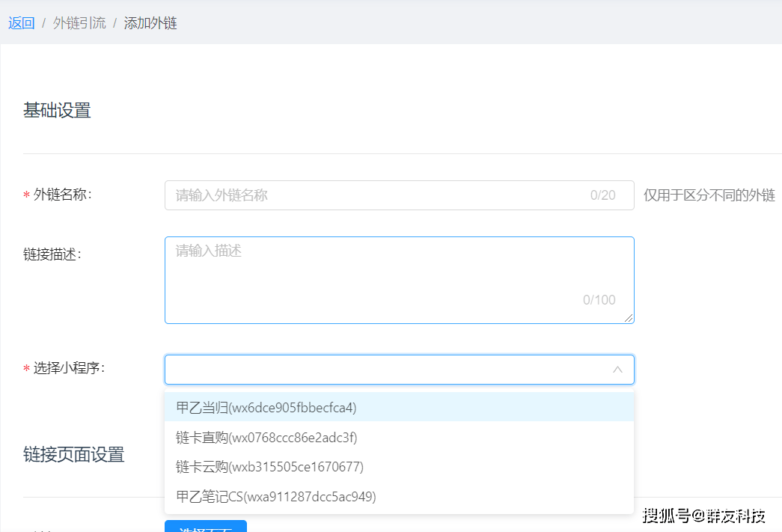782x532 pixels.
Task: Select the 链卡直购 mini program option
Action: [x=266, y=438]
